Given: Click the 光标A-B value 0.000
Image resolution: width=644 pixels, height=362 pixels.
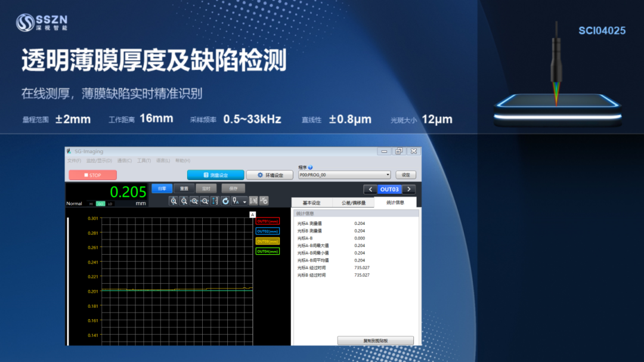Looking at the screenshot, I should pyautogui.click(x=360, y=239).
